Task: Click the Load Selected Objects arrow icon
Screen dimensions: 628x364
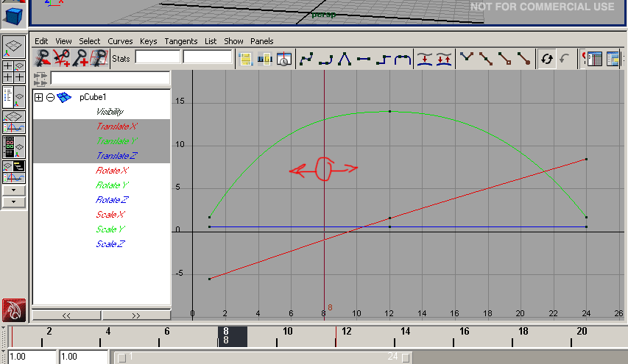Action: (x=565, y=60)
